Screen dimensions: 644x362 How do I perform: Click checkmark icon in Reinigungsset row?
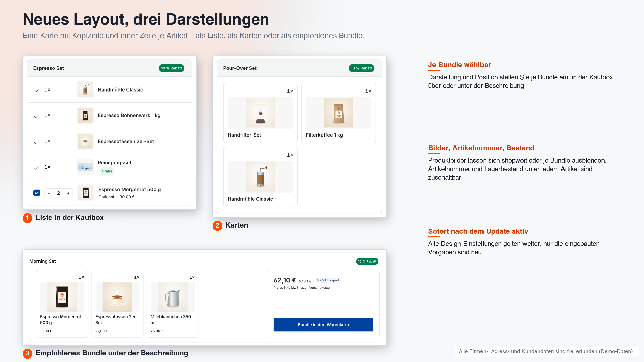(36, 168)
